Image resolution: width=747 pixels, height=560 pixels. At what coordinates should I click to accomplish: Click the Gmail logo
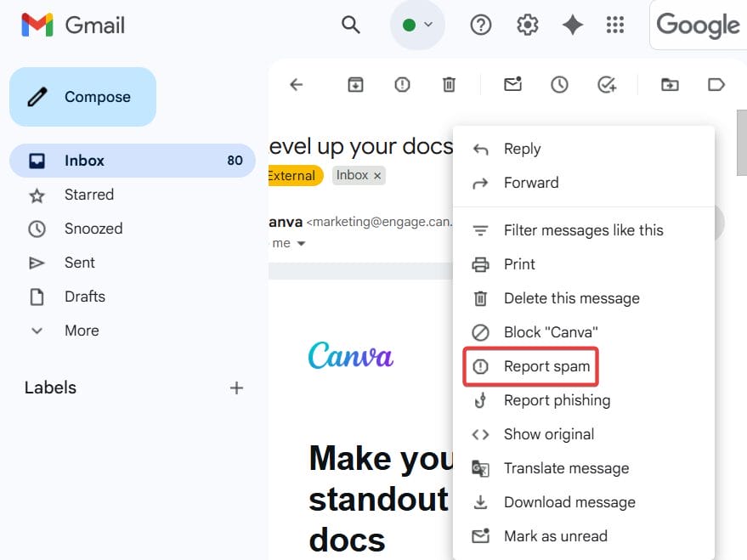point(73,25)
